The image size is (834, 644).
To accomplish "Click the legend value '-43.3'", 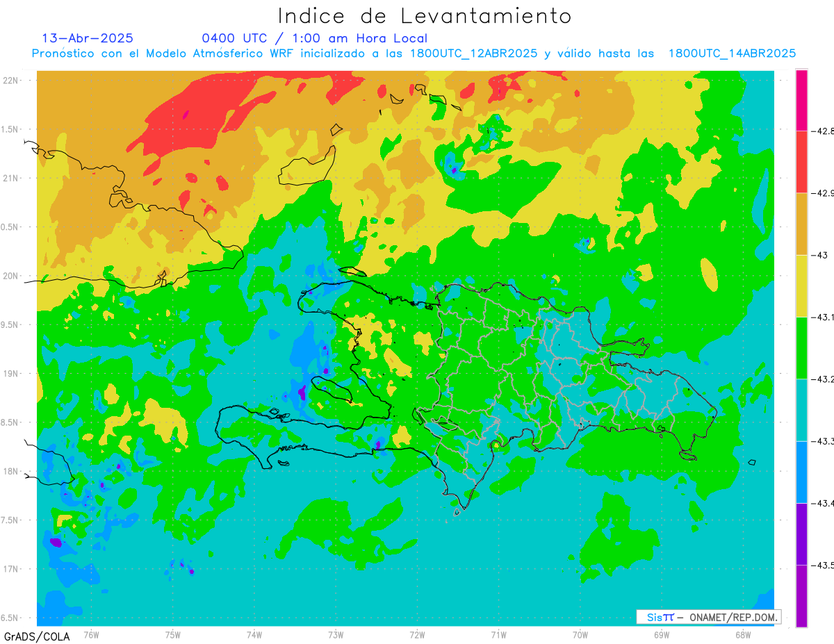I will (x=822, y=441).
